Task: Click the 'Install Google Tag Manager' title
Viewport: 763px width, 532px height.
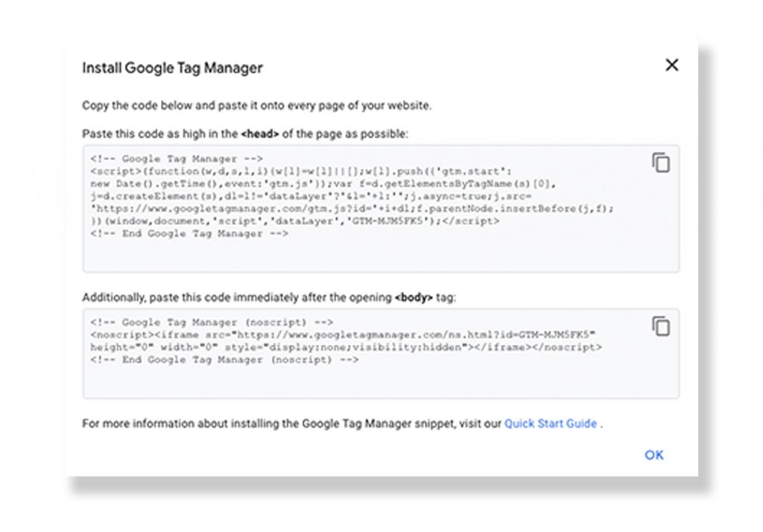Action: (x=172, y=68)
